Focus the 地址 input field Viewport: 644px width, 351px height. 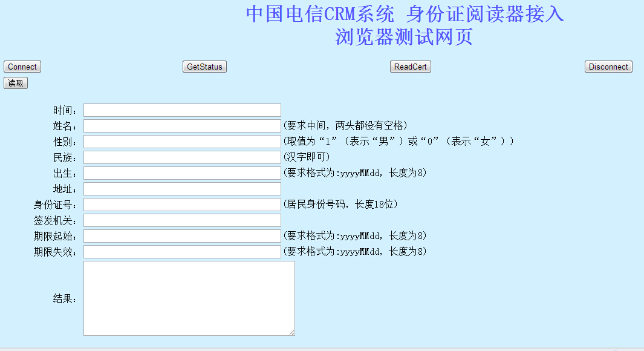click(x=183, y=189)
